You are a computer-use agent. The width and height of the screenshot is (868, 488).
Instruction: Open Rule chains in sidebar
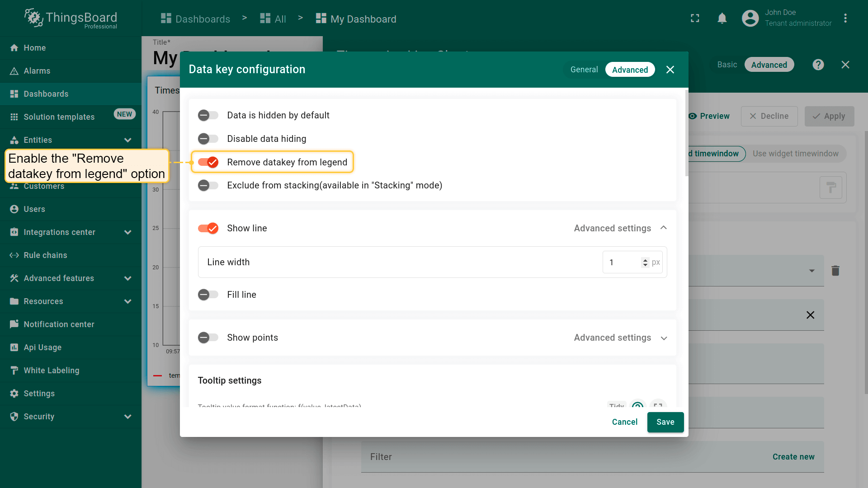pyautogui.click(x=45, y=255)
